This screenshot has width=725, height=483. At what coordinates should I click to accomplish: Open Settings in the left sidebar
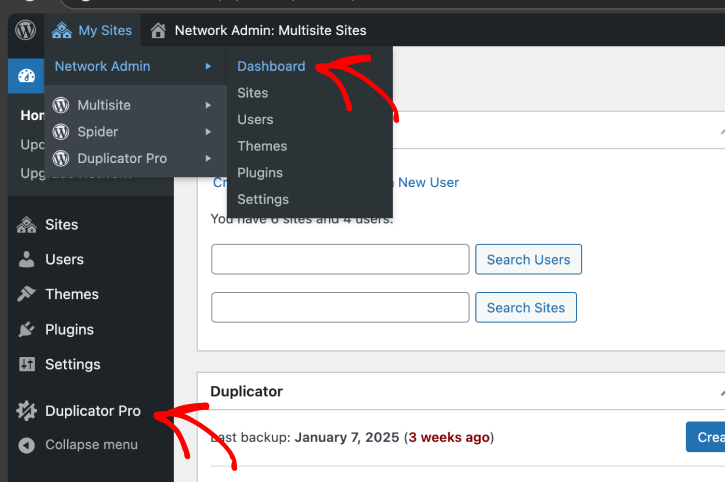point(73,364)
